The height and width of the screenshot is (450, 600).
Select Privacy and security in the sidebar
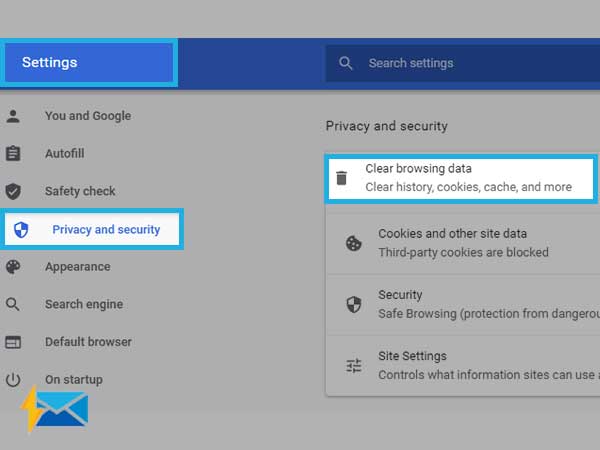[92, 229]
